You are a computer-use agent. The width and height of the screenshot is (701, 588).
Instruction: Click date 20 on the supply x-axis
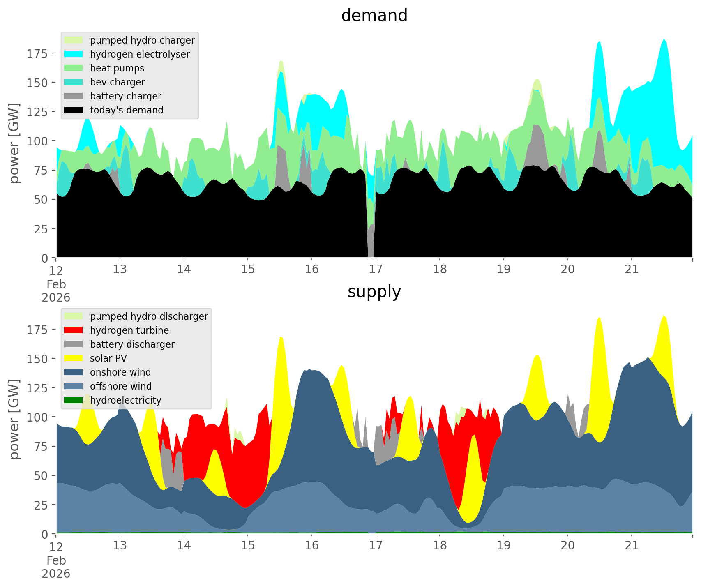pyautogui.click(x=567, y=546)
